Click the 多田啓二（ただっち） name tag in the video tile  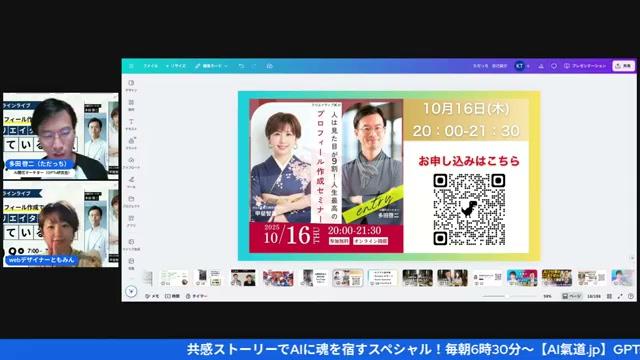click(40, 164)
